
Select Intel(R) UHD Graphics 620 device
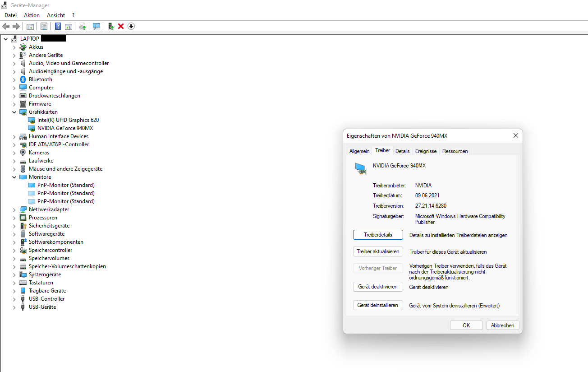click(68, 120)
